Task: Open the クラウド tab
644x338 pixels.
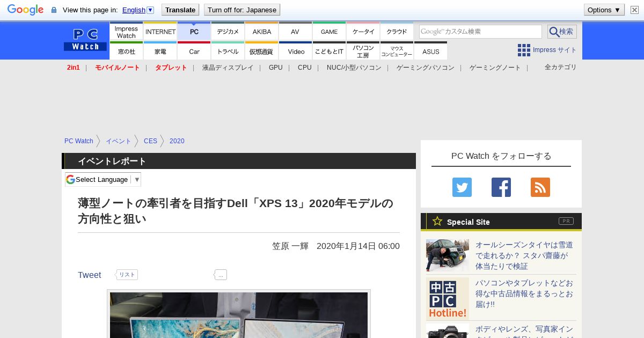Action: pos(397,32)
